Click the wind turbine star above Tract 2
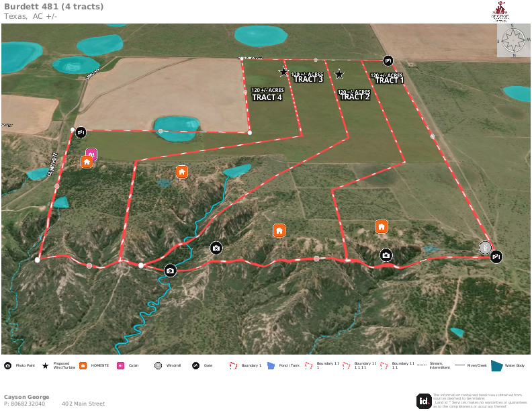 click(339, 75)
